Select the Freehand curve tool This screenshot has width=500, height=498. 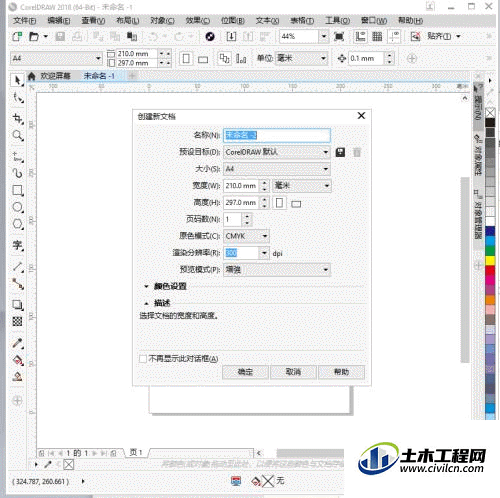pyautogui.click(x=17, y=157)
